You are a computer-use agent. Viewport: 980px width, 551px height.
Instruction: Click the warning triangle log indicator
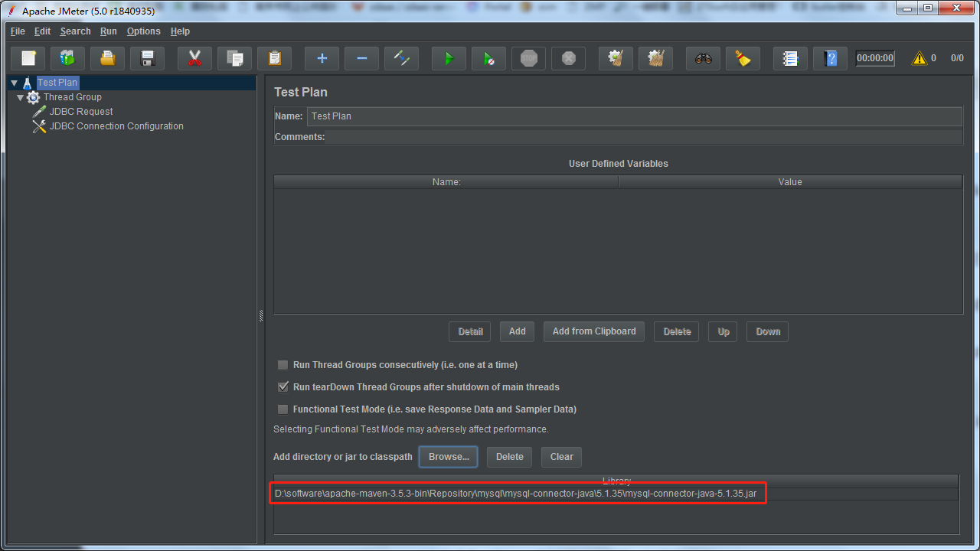pyautogui.click(x=919, y=58)
